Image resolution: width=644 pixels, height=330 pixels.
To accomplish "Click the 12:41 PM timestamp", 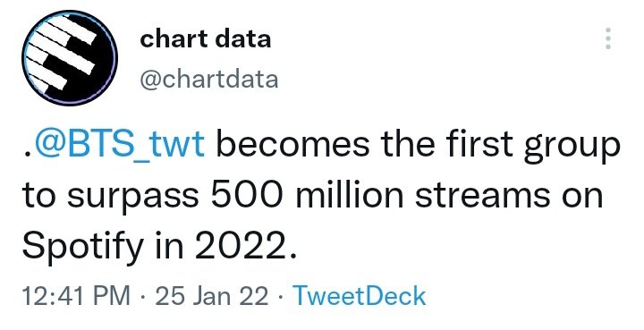I will tap(76, 296).
